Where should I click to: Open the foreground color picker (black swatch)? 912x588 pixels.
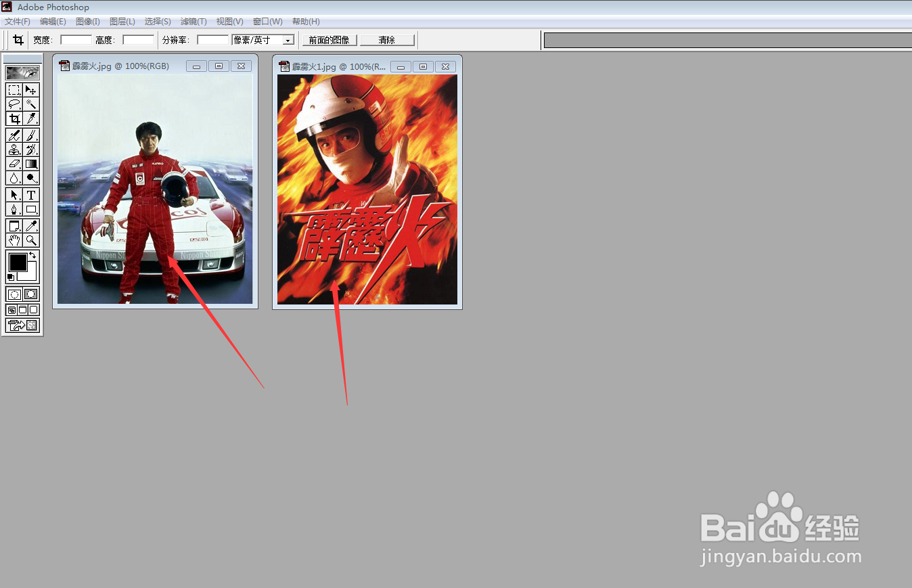click(18, 262)
